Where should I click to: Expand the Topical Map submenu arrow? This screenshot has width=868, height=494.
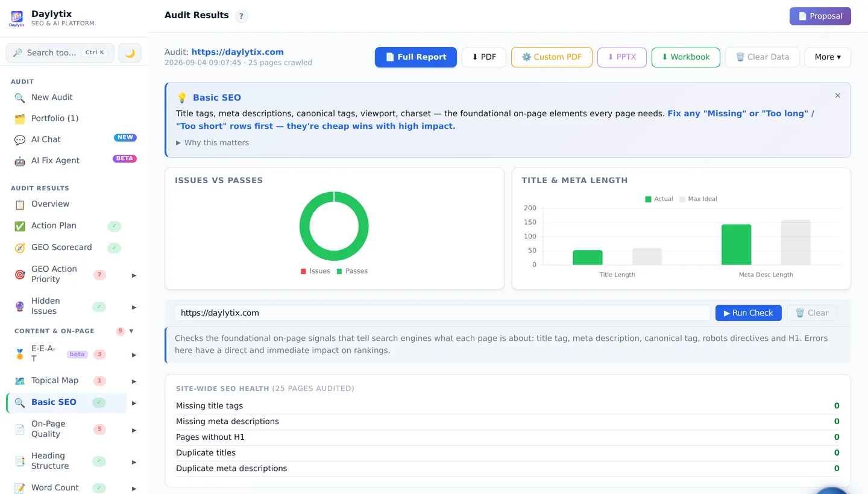pyautogui.click(x=134, y=381)
